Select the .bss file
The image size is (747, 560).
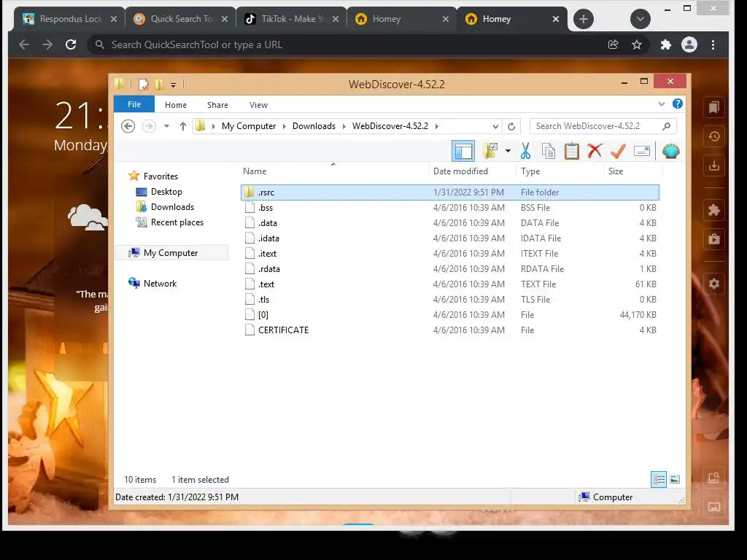449,208
